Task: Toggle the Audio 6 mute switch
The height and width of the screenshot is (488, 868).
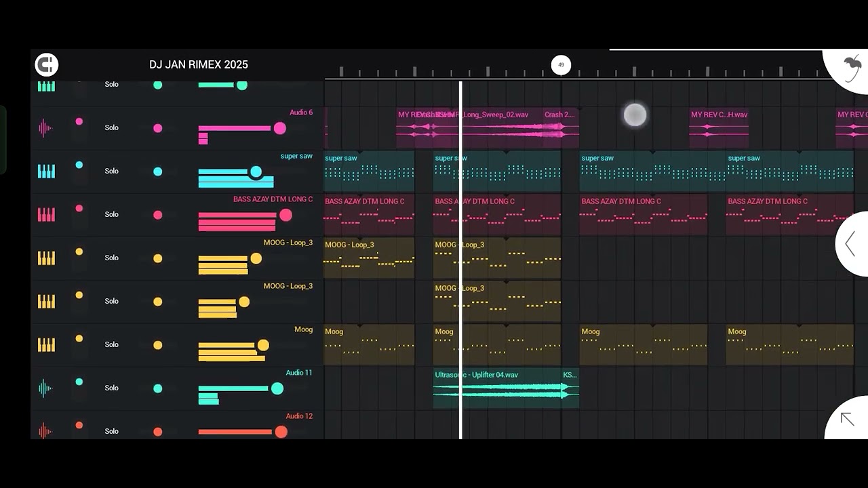Action: point(79,122)
